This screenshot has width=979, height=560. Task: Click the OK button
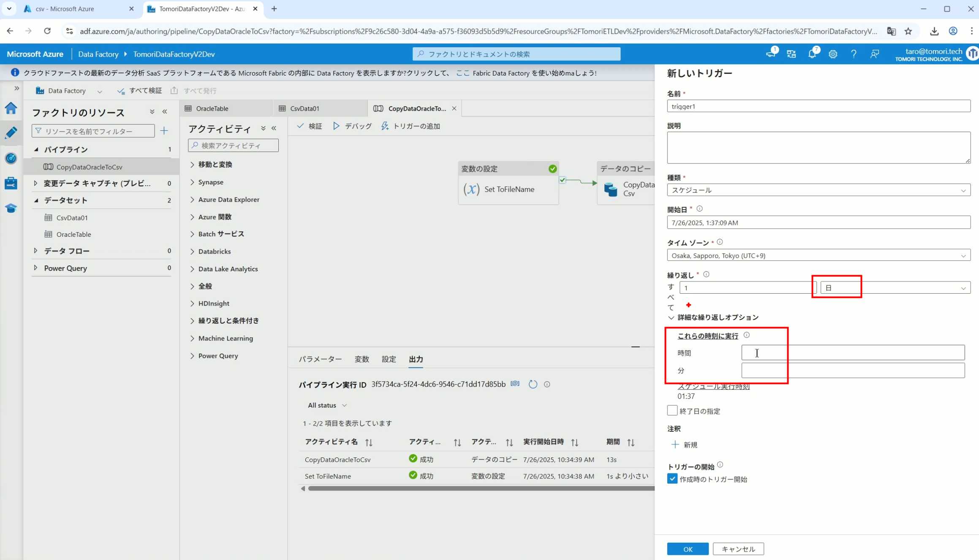[x=688, y=549]
